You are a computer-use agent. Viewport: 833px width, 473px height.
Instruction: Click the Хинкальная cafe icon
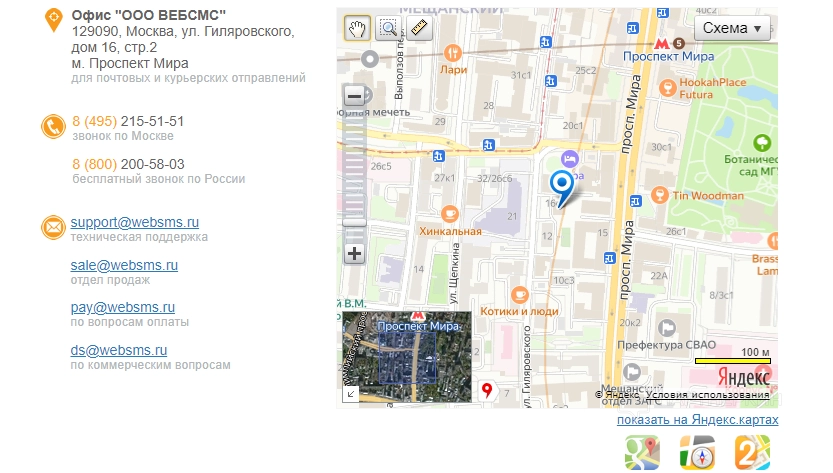(x=449, y=214)
